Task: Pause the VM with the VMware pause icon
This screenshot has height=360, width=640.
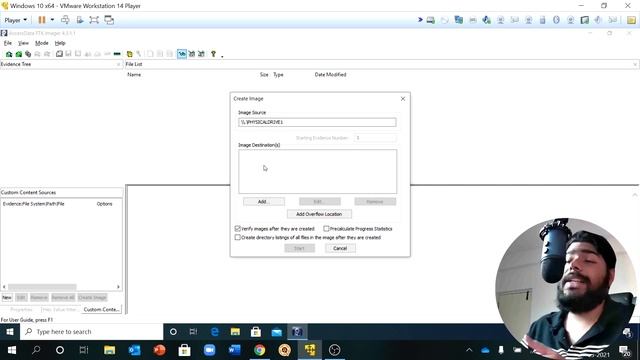Action: pos(42,20)
